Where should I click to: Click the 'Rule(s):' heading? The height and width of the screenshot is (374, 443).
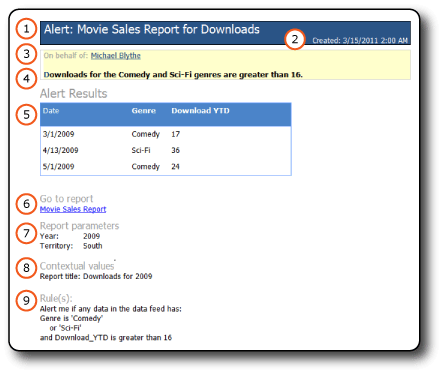coord(56,298)
